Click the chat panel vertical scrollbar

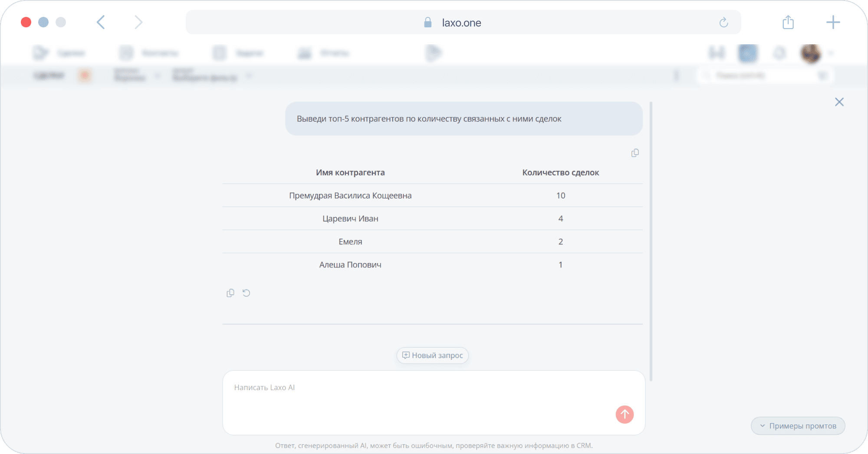point(651,241)
